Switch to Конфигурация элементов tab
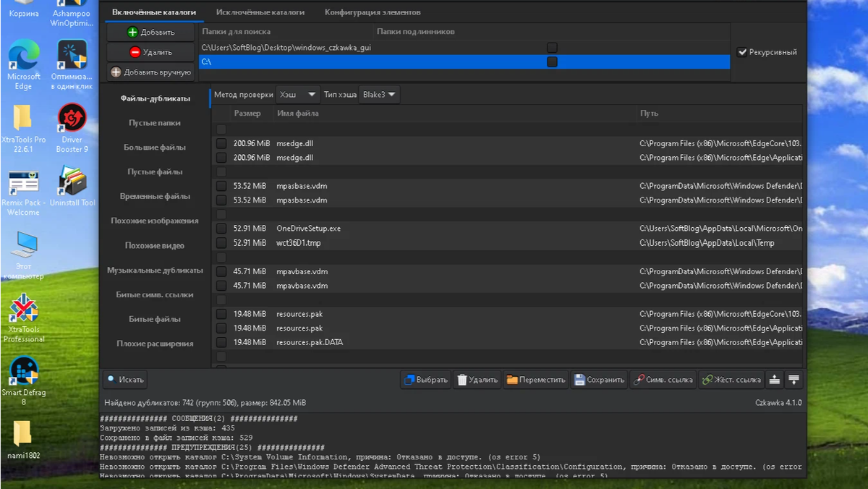The height and width of the screenshot is (489, 868). [x=373, y=12]
